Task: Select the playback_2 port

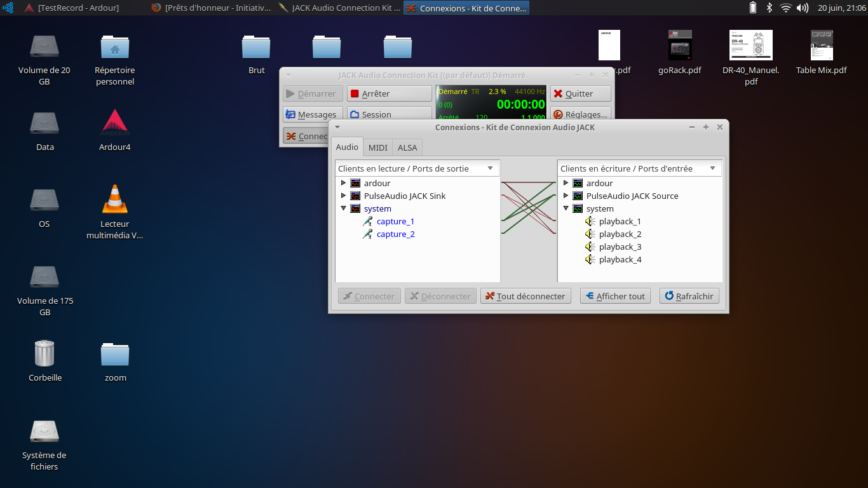Action: click(620, 234)
